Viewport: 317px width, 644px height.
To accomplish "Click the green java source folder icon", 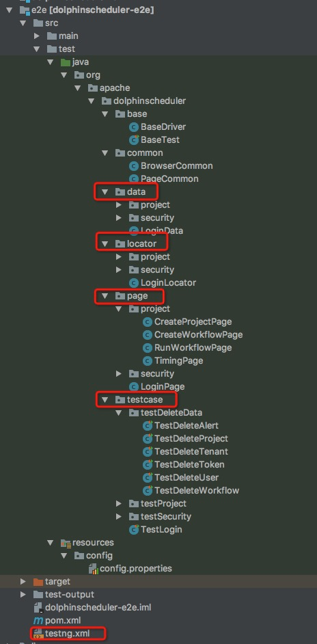I will coord(66,62).
